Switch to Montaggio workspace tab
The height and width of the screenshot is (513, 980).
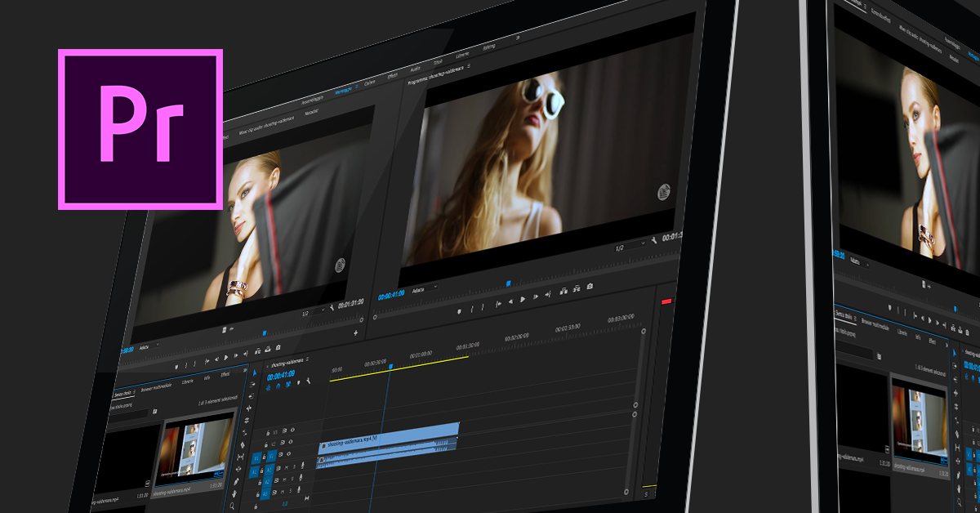tap(344, 91)
